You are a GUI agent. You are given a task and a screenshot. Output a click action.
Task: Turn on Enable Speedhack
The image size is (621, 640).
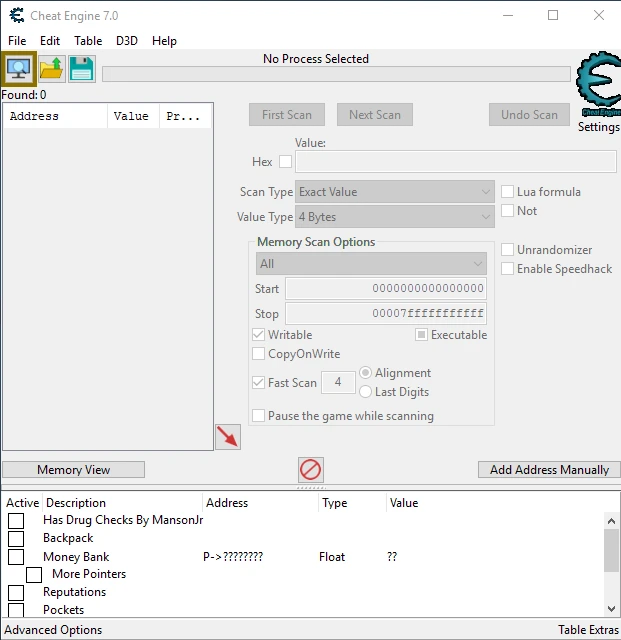tap(507, 269)
